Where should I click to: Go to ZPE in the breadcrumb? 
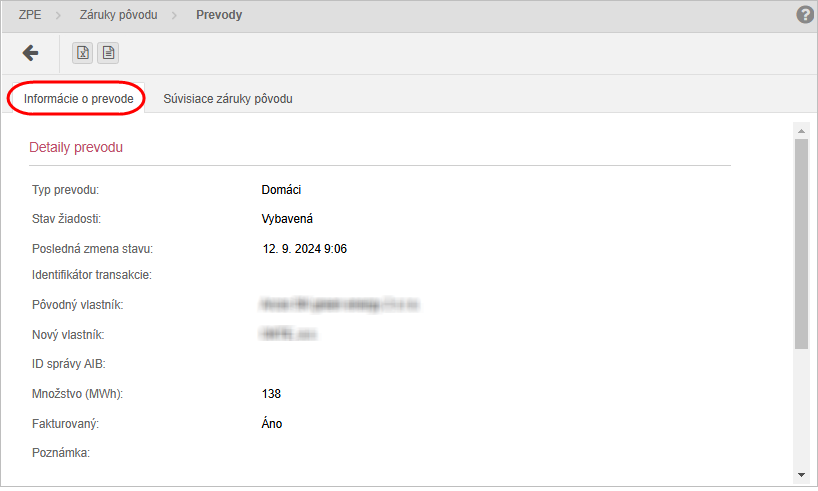pyautogui.click(x=30, y=15)
